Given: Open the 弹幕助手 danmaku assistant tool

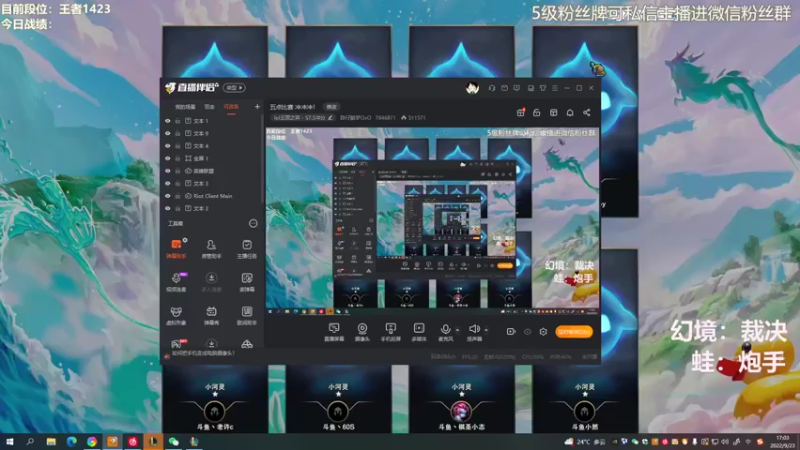Looking at the screenshot, I should (x=176, y=248).
